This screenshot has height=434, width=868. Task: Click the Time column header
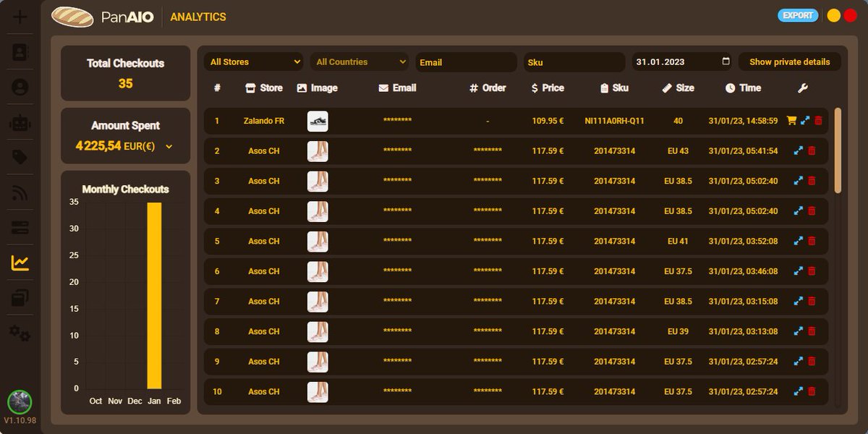pyautogui.click(x=743, y=88)
